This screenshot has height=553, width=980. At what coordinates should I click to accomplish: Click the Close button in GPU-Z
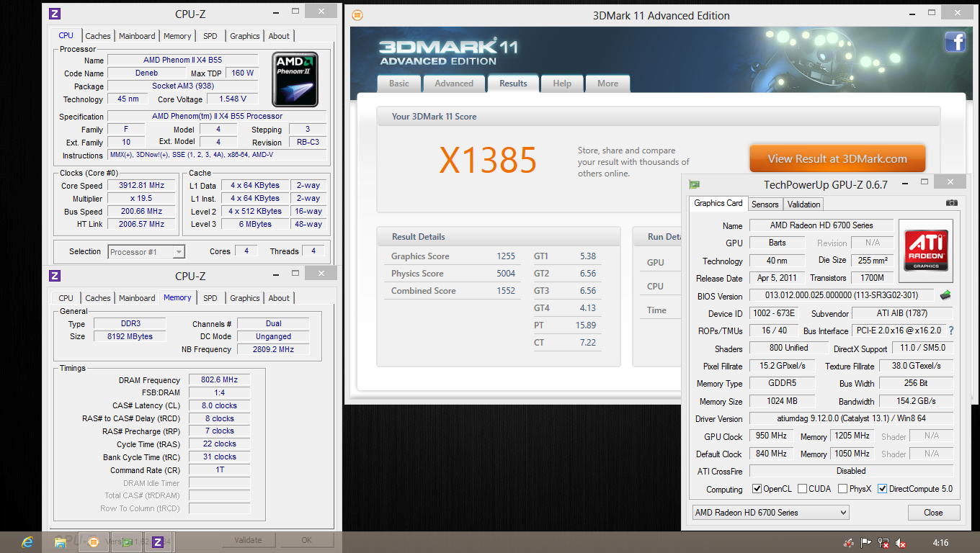pos(933,513)
